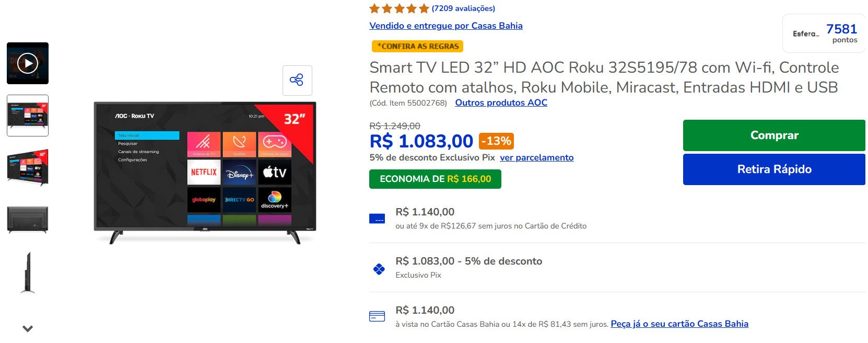Select the angled-view TV thumbnail

[28, 167]
